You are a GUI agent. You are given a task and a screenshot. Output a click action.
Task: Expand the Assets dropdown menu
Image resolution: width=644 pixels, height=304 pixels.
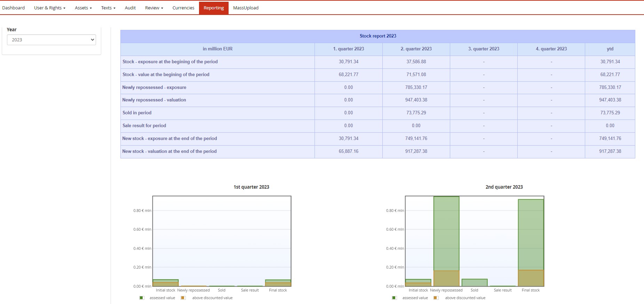pos(83,8)
